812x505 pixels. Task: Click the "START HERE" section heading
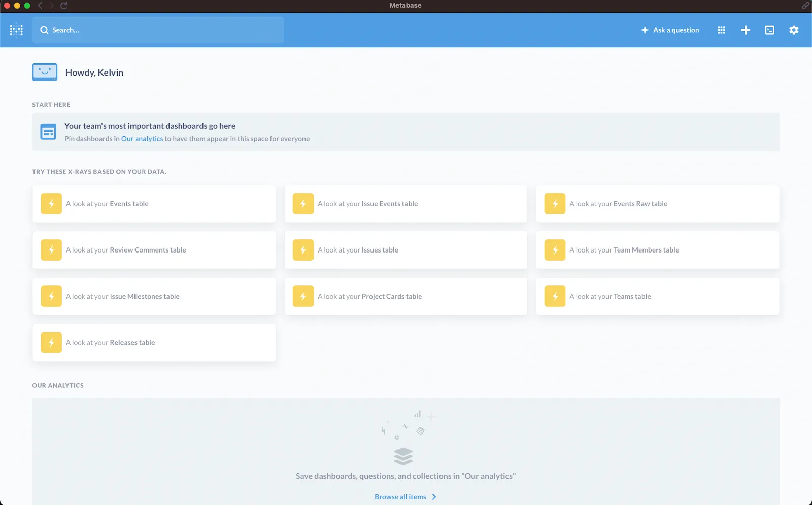(x=51, y=105)
